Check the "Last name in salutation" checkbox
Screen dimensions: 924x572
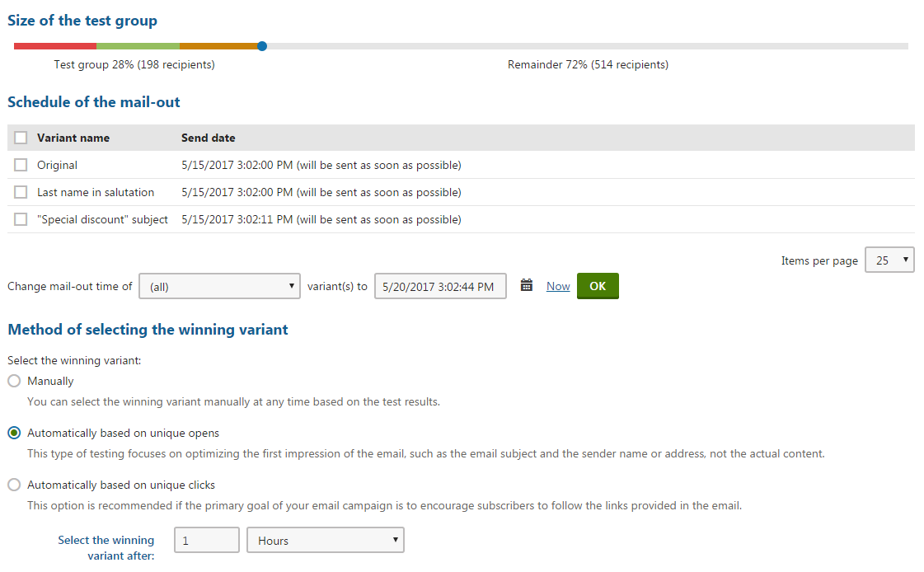click(x=21, y=192)
